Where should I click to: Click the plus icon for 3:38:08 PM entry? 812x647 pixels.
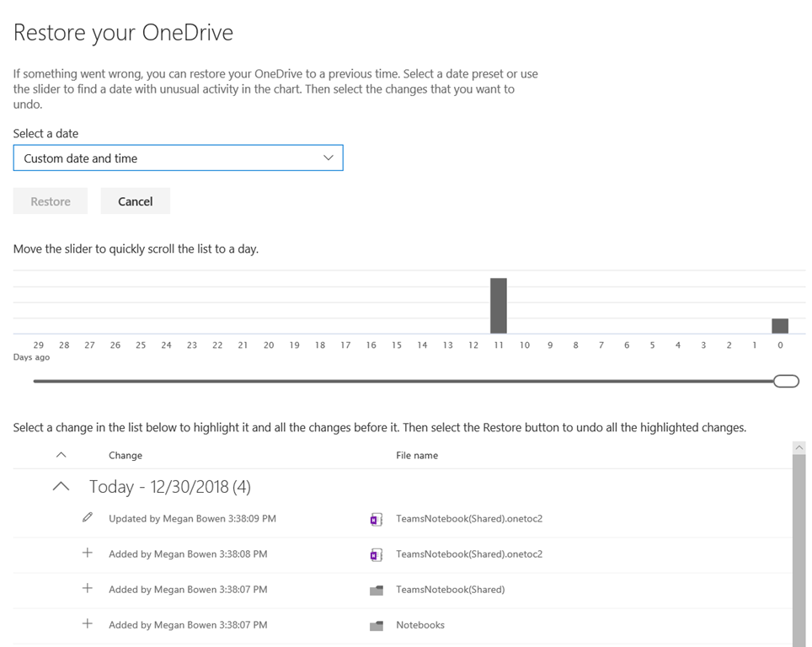[x=88, y=553]
